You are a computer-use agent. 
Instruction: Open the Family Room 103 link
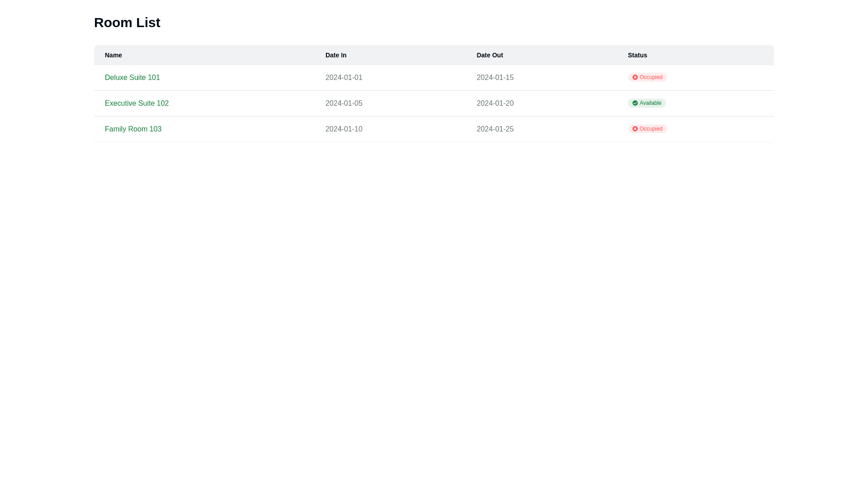pos(133,129)
